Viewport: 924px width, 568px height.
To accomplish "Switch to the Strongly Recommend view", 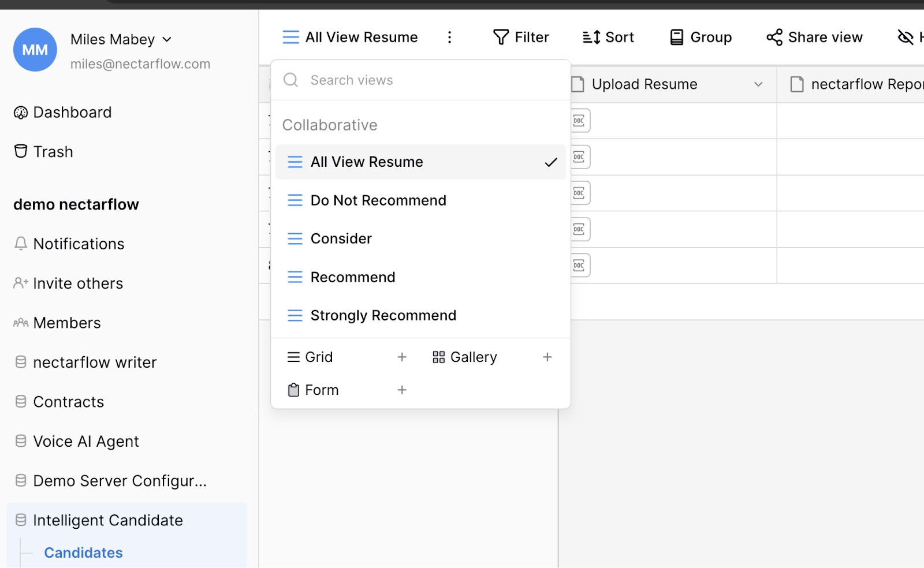I will pyautogui.click(x=383, y=316).
